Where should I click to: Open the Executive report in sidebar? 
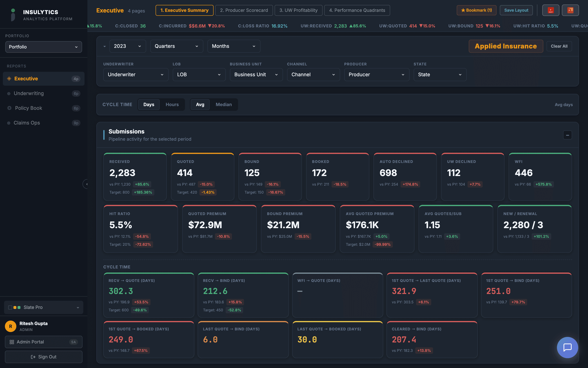(43, 79)
